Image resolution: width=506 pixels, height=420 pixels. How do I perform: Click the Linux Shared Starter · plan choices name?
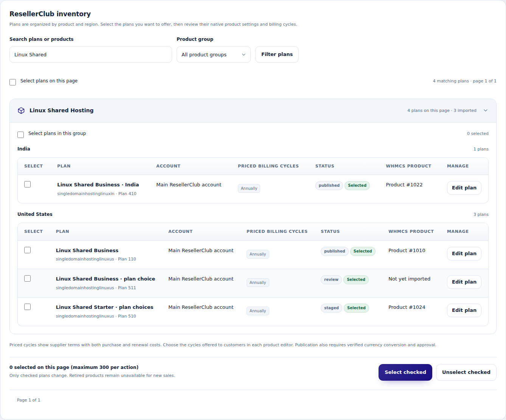105,307
